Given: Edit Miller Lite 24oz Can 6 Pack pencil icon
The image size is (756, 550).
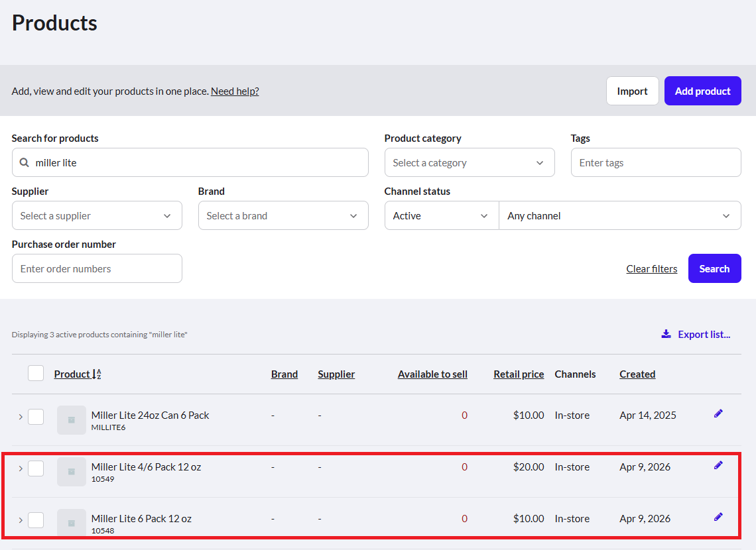Looking at the screenshot, I should 718,413.
